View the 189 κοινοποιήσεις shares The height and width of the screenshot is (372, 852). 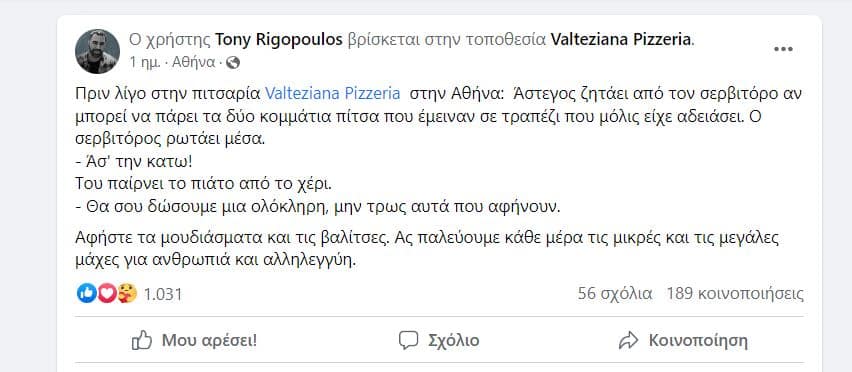click(735, 294)
